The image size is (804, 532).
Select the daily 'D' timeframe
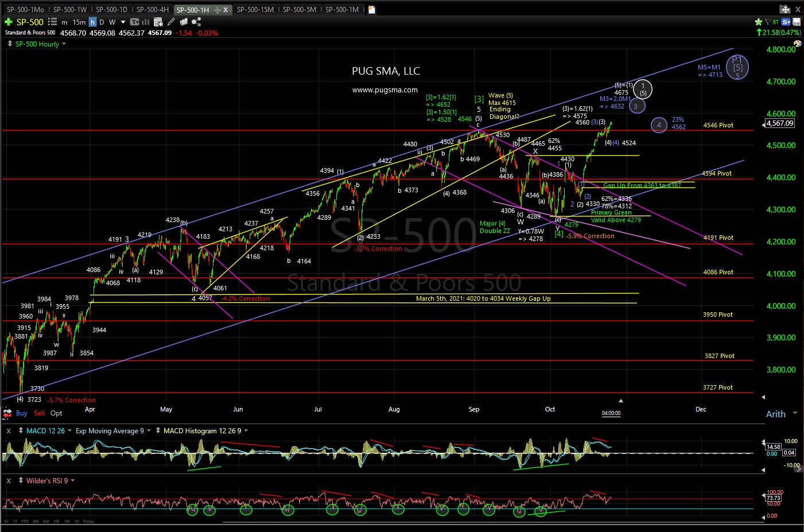click(x=102, y=22)
